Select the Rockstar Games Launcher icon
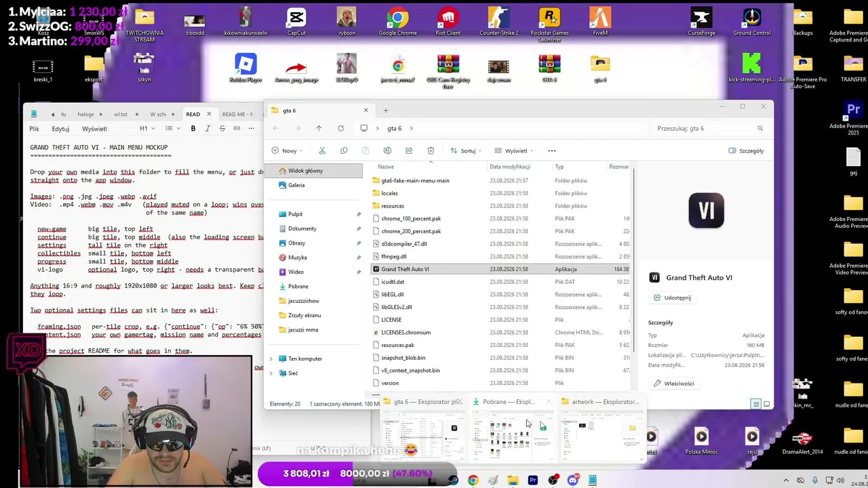Screen dimensions: 868x488 (x=549, y=24)
